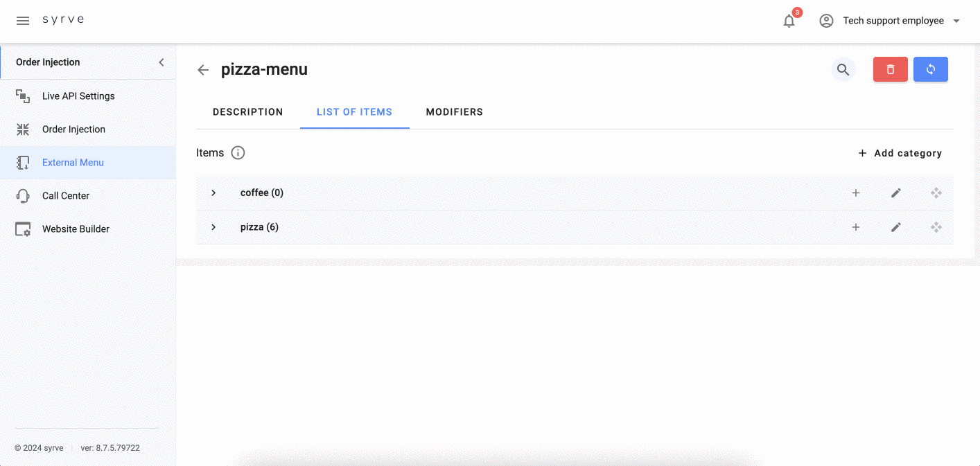Switch to the Description tab

pos(247,112)
